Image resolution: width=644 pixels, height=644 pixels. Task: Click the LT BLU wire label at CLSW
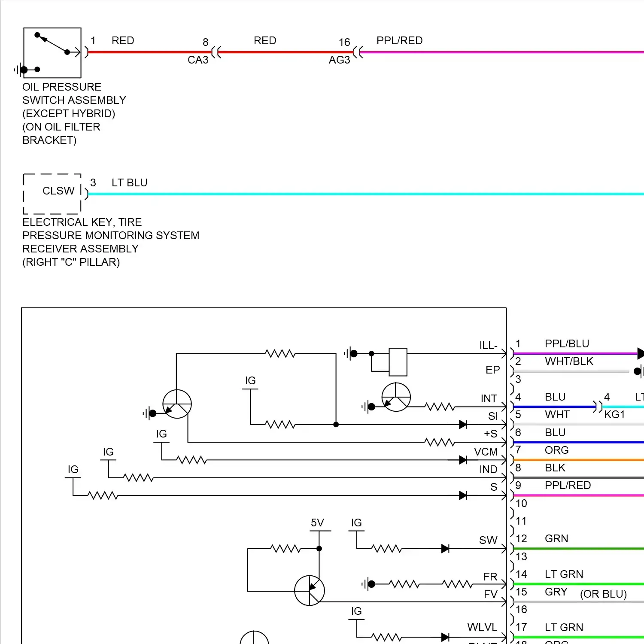tap(129, 182)
